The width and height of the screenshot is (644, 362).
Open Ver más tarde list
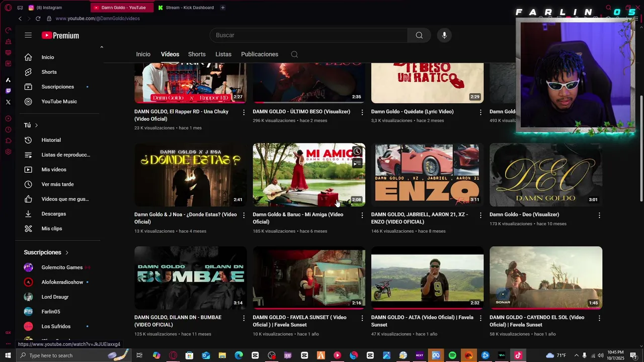[x=58, y=185]
